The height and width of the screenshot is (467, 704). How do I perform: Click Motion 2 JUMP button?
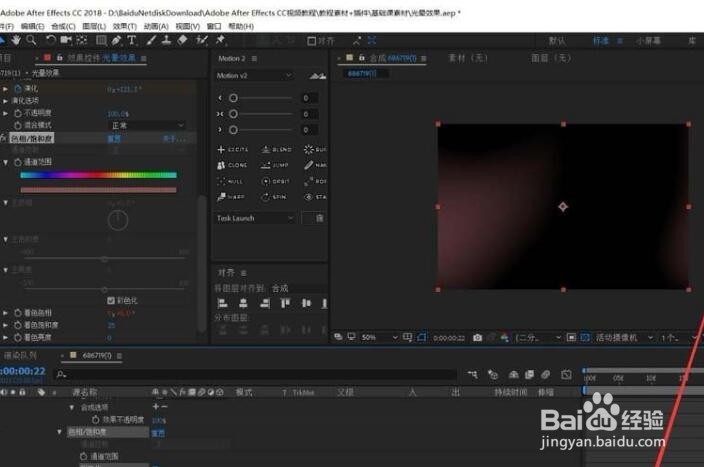[275, 165]
